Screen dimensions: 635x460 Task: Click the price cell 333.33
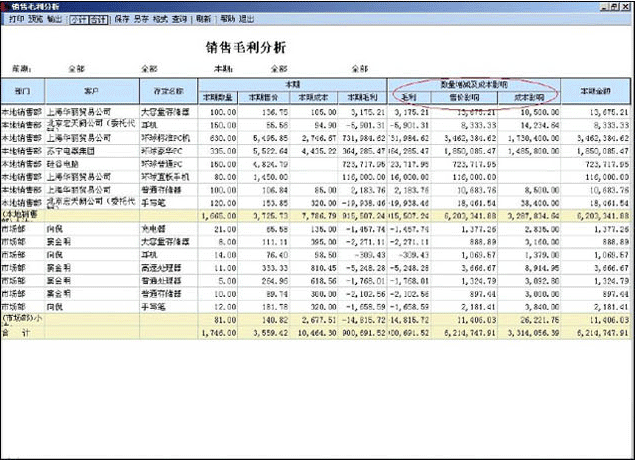(264, 268)
